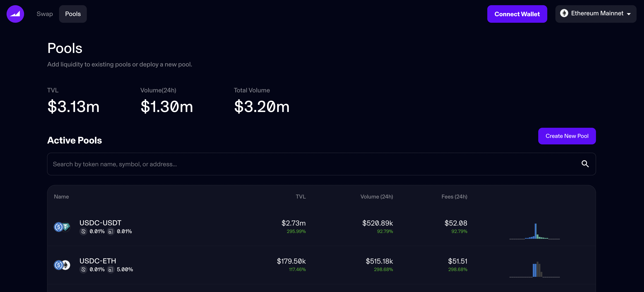Sort pools by TVL column header

[x=301, y=196]
